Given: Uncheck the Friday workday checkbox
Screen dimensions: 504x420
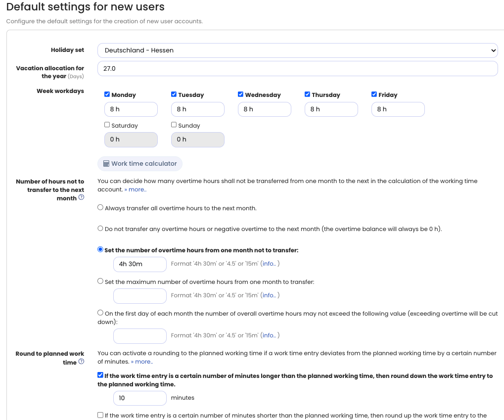Looking at the screenshot, I should (x=374, y=94).
